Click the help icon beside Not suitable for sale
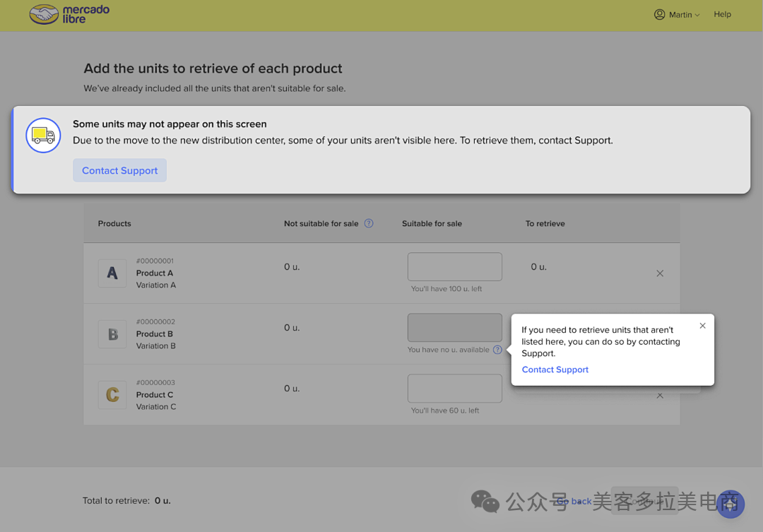 (x=369, y=223)
